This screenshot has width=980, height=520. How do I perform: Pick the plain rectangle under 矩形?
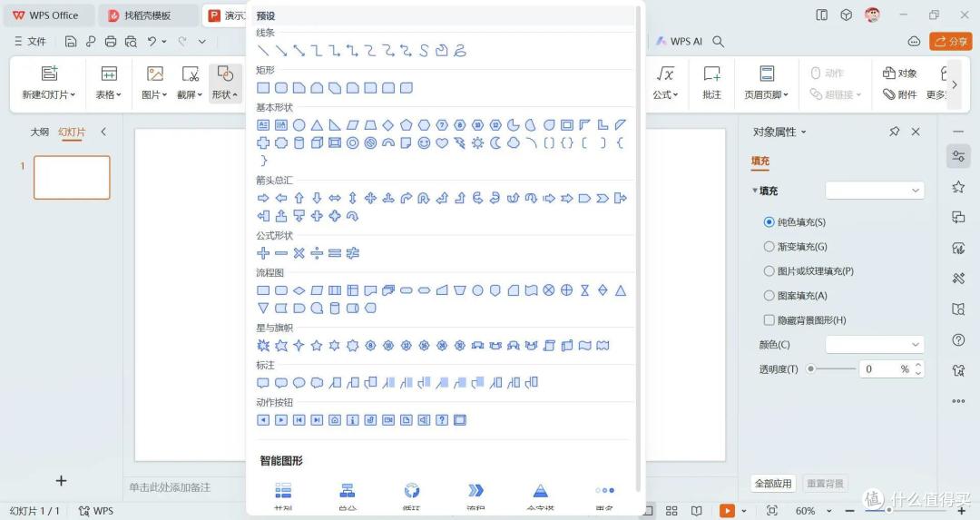(264, 88)
